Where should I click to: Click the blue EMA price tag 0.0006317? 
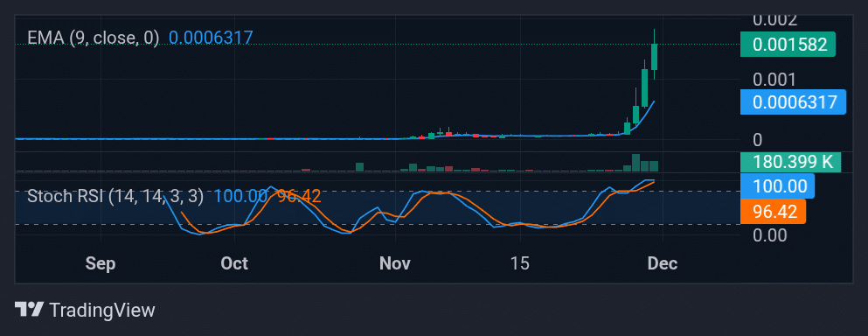(794, 102)
